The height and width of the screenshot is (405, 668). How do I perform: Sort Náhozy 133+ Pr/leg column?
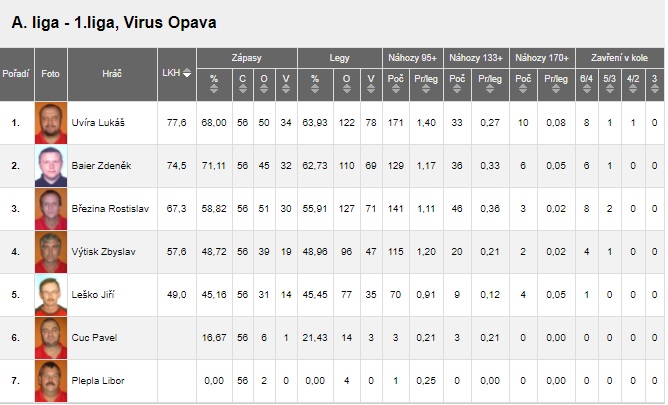pyautogui.click(x=489, y=89)
